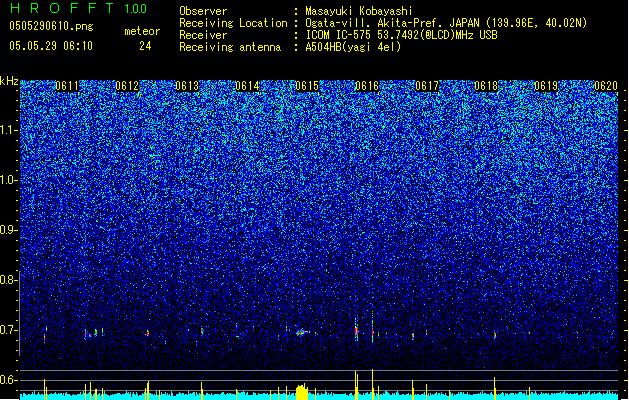Click the 0617 time marker
Image resolution: width=629 pixels, height=400 pixels.
[427, 86]
